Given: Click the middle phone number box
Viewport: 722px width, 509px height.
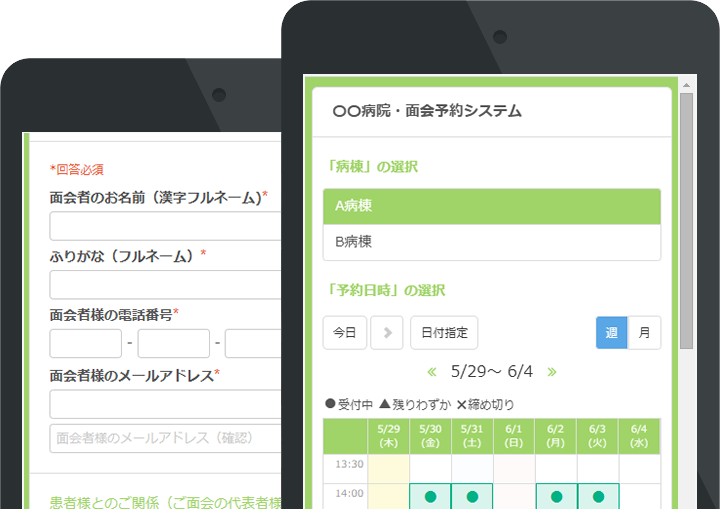Looking at the screenshot, I should pos(173,344).
